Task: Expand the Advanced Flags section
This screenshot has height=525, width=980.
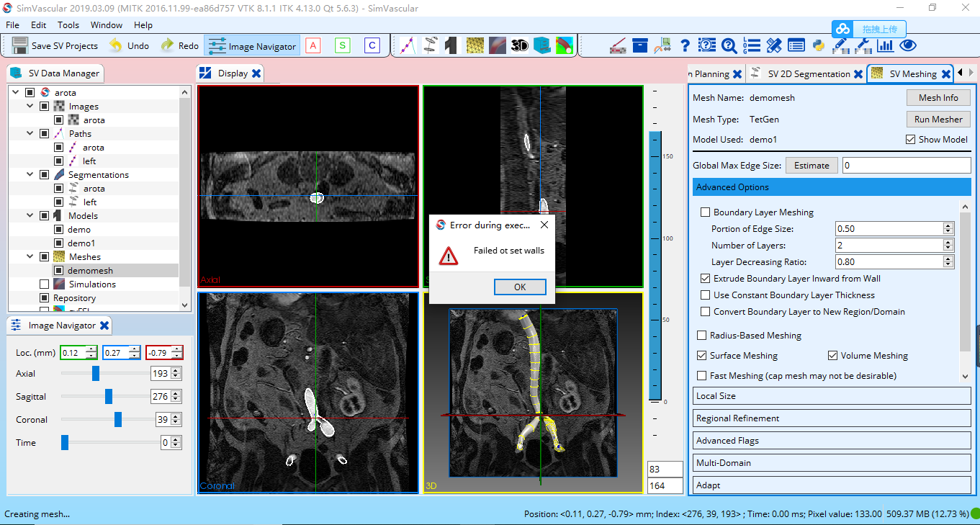Action: pos(832,441)
